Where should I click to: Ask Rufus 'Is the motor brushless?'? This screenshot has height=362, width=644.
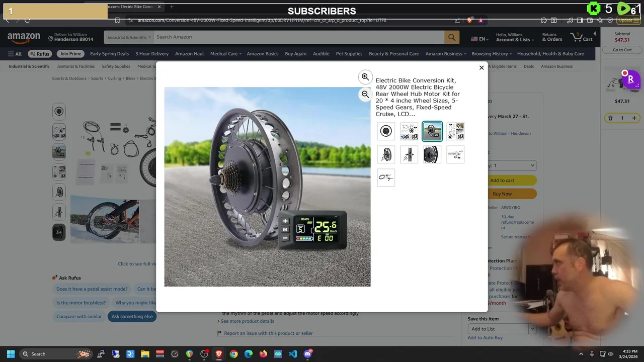point(81,303)
